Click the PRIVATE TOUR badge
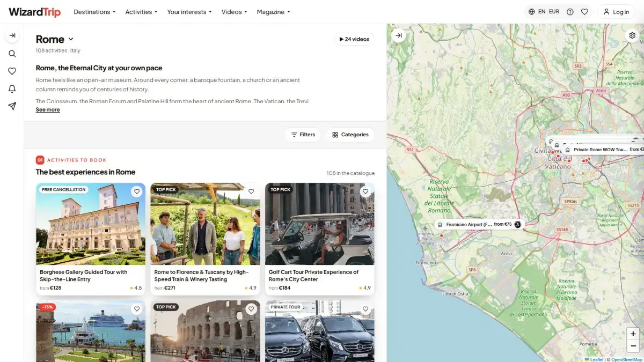 (x=286, y=307)
